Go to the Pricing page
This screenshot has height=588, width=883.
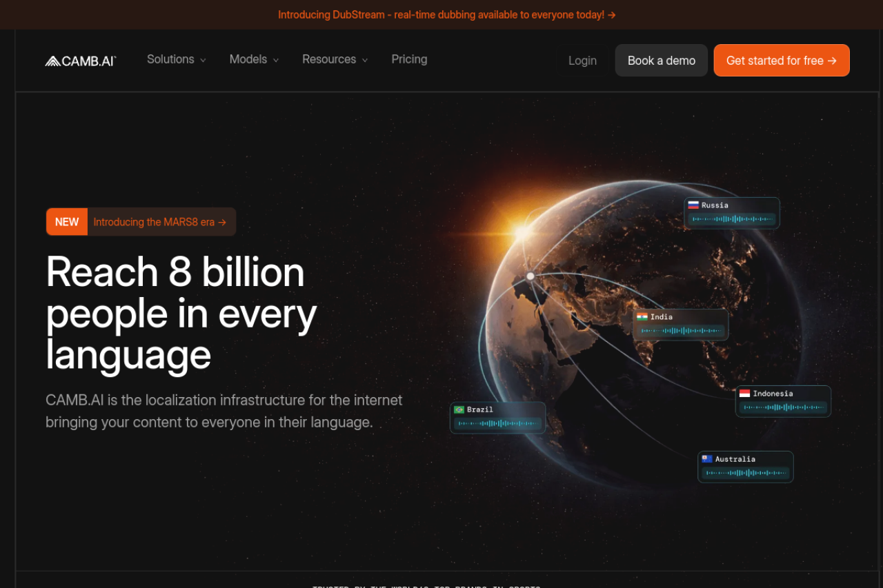409,59
